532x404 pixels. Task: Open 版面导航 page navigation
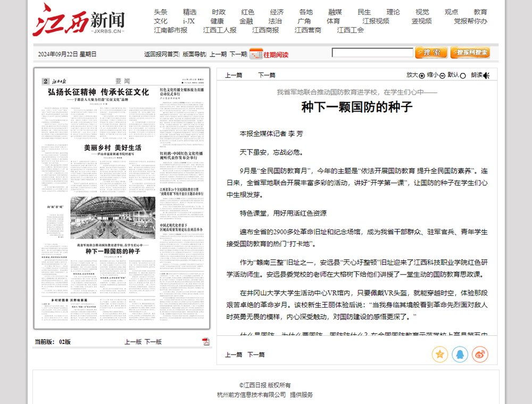(x=194, y=54)
